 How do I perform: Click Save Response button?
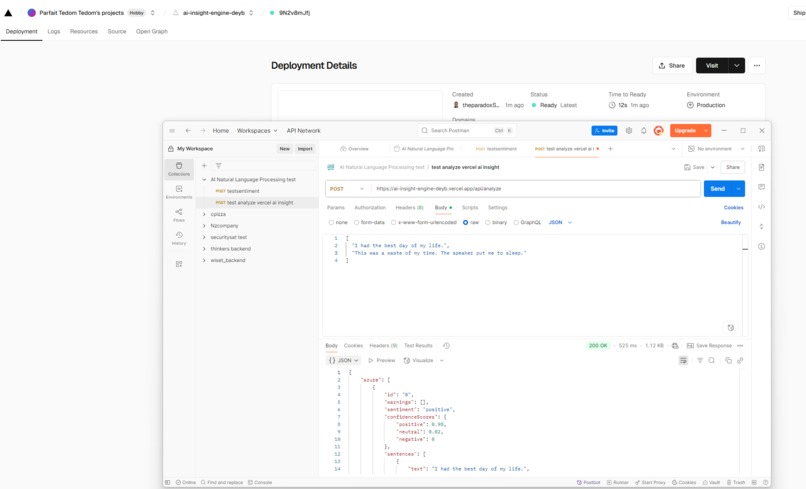click(709, 346)
